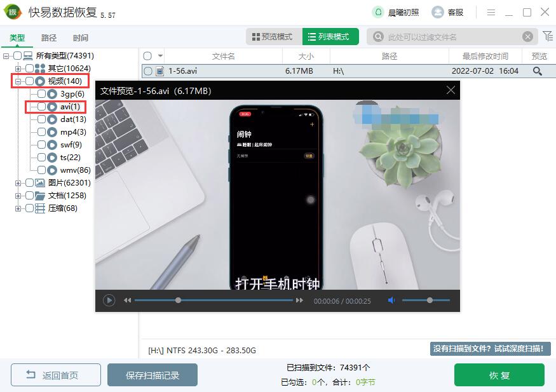Screen dimensions: 556x392
Task: Click the avi format icon
Action: point(52,107)
